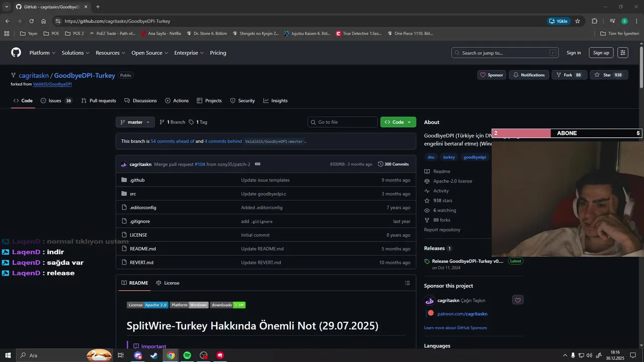Open the latest commit details ellipsis
Image resolution: width=644 pixels, height=362 pixels.
(x=258, y=164)
